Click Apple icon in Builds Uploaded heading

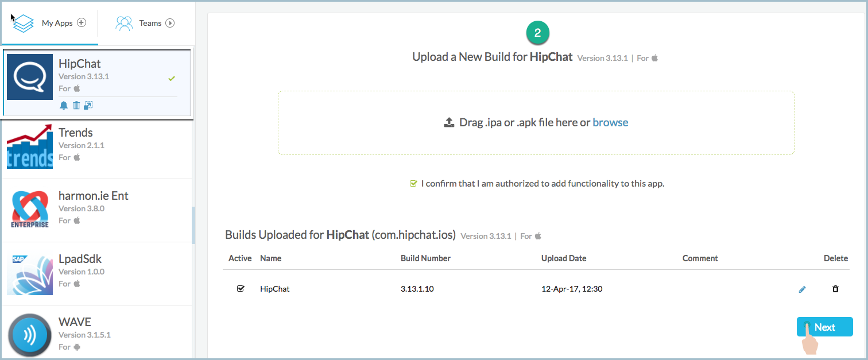[x=538, y=236]
